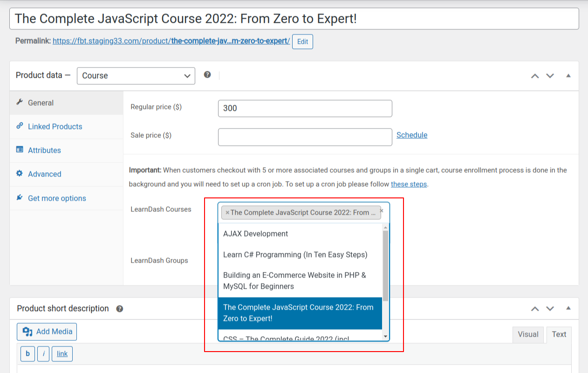Screen dimensions: 588x373
Task: Choose Learn C# Programming course option
Action: [295, 255]
